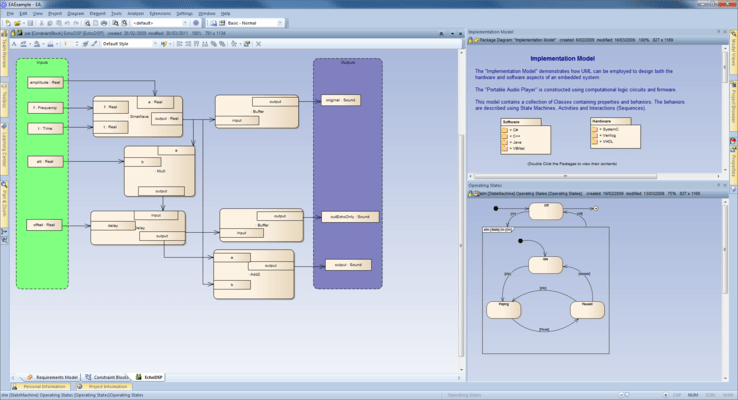This screenshot has width=738, height=400.
Task: Click the lock icon on Implementation Model header
Action: (x=470, y=40)
